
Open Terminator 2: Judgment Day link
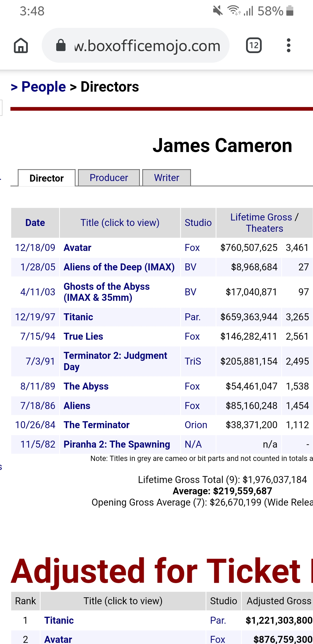point(115,361)
